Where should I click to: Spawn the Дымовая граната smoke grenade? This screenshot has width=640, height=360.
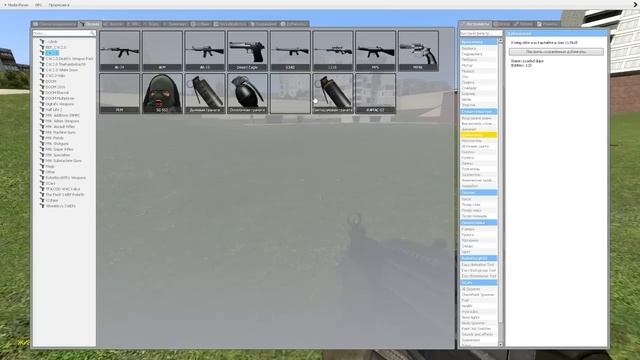[204, 93]
